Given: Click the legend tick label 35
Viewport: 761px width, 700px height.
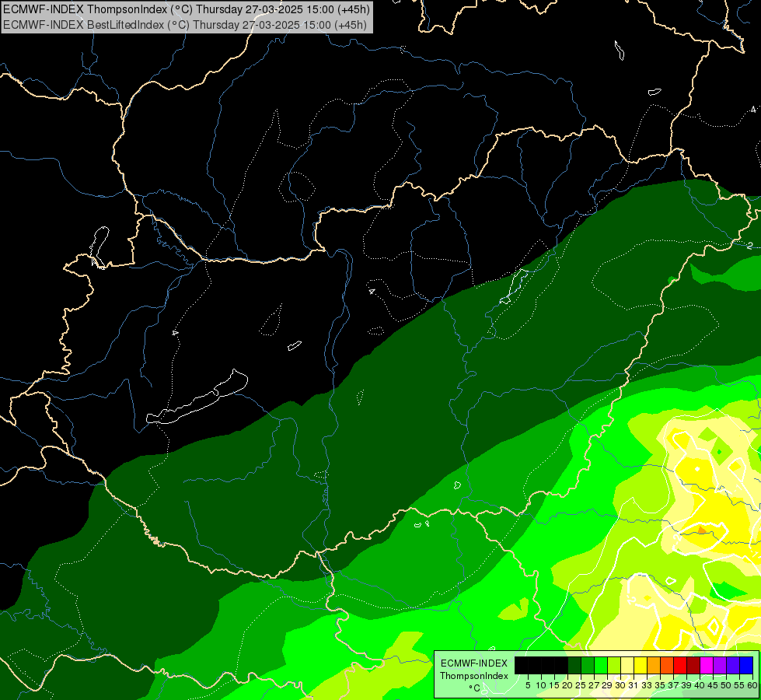Looking at the screenshot, I should tap(661, 685).
